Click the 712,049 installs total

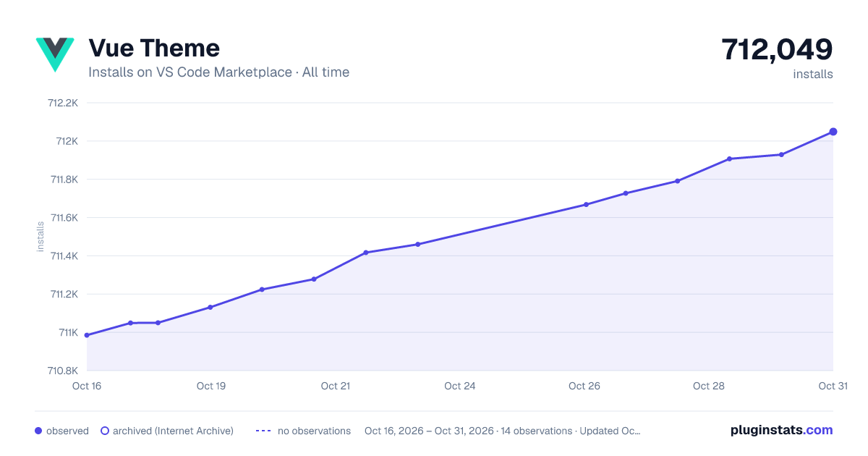click(x=777, y=50)
